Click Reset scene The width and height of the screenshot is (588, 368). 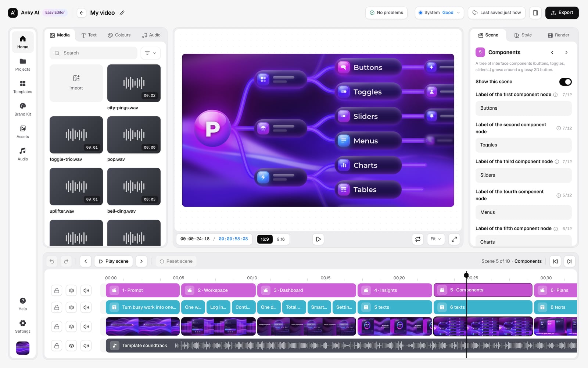point(176,261)
